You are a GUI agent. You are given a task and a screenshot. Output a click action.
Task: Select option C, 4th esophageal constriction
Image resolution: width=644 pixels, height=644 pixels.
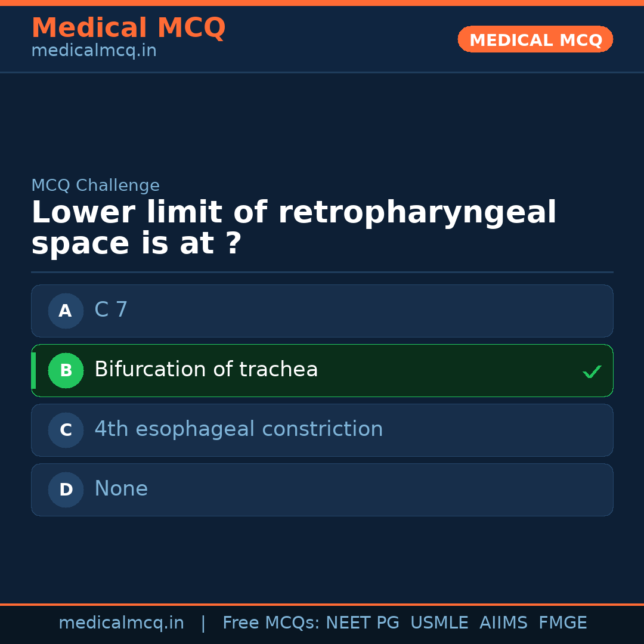click(x=322, y=430)
